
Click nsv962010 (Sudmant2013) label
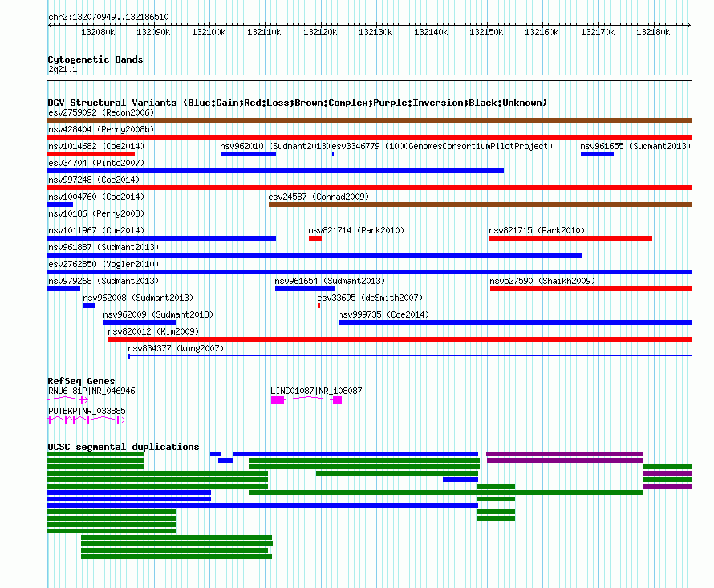tap(275, 146)
